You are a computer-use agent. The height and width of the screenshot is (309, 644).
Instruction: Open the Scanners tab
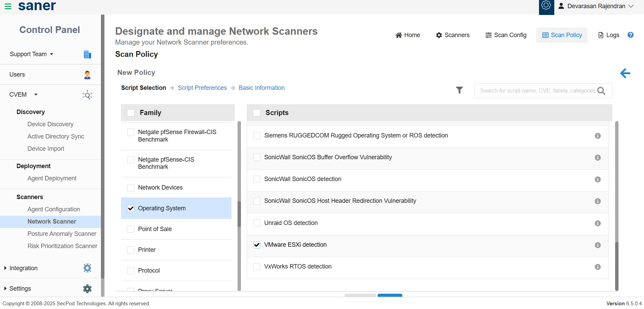point(453,35)
